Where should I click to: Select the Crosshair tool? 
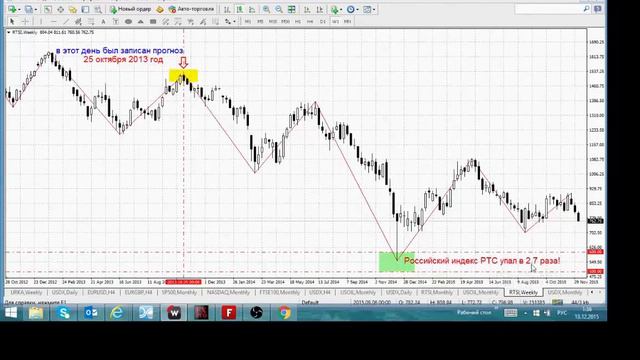tap(25, 21)
